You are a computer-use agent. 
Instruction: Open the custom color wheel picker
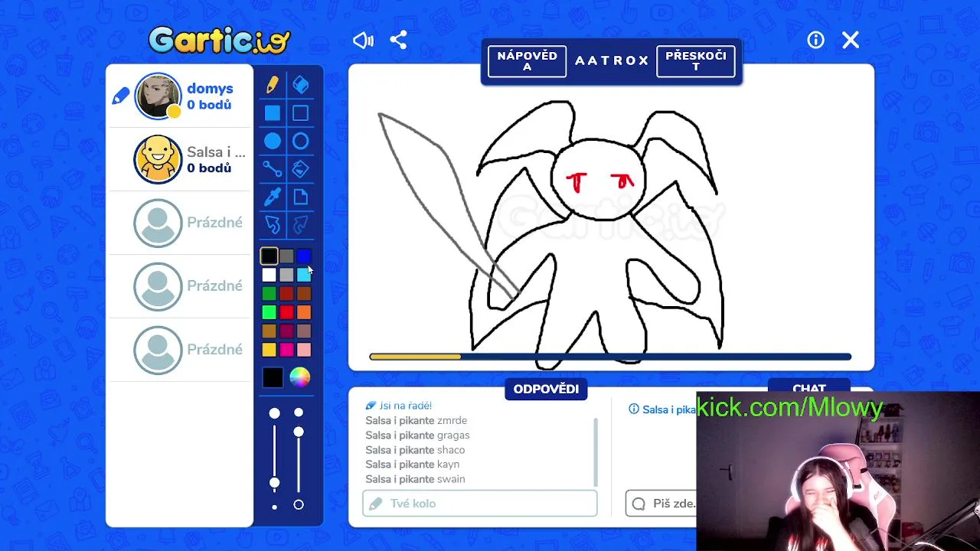[x=299, y=377]
